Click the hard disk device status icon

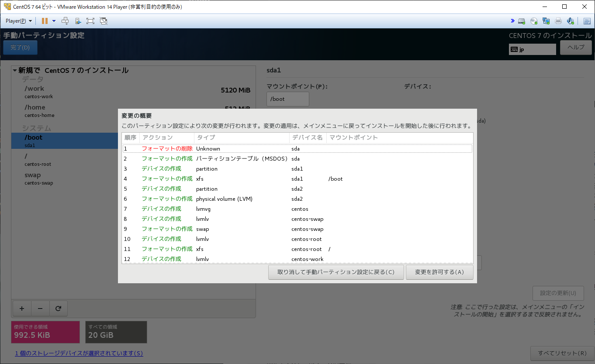coord(522,21)
